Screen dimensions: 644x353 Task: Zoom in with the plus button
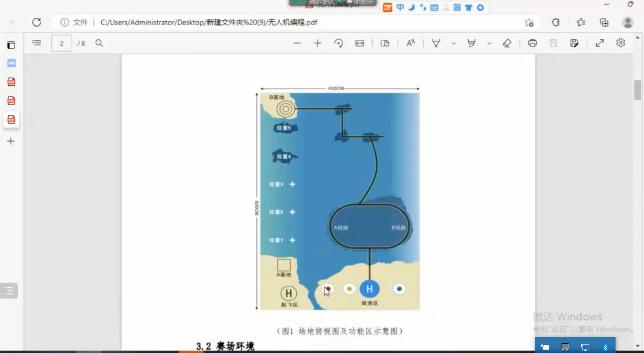point(318,43)
